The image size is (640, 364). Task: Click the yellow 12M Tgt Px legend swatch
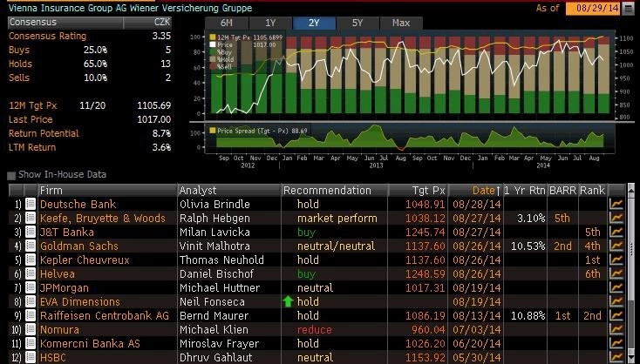tap(212, 37)
